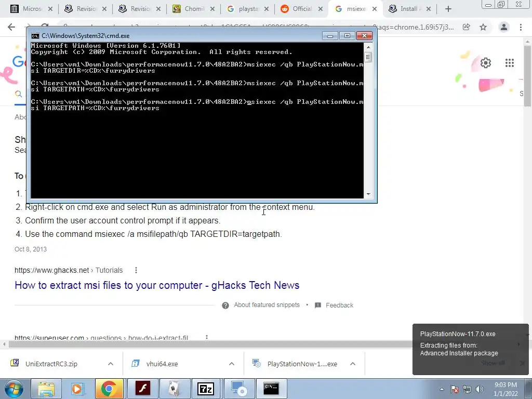
Task: Bookmark this page with star icon
Action: (x=483, y=27)
